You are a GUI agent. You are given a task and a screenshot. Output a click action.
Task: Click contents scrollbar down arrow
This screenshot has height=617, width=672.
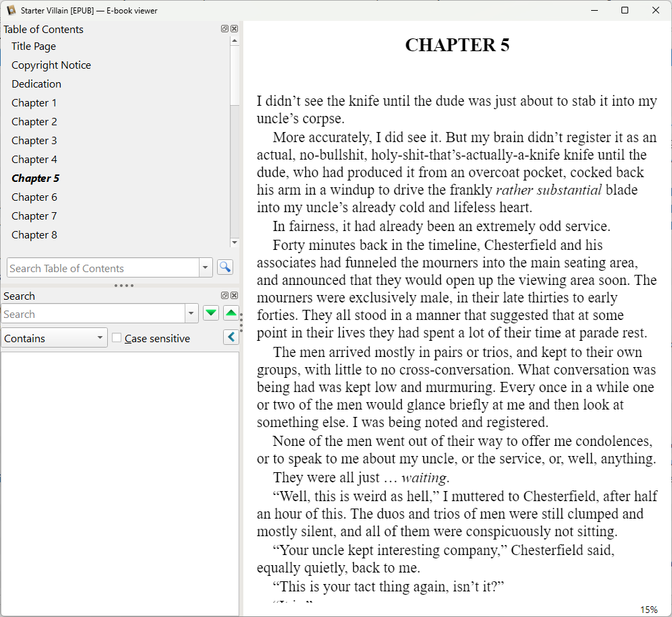pyautogui.click(x=234, y=242)
